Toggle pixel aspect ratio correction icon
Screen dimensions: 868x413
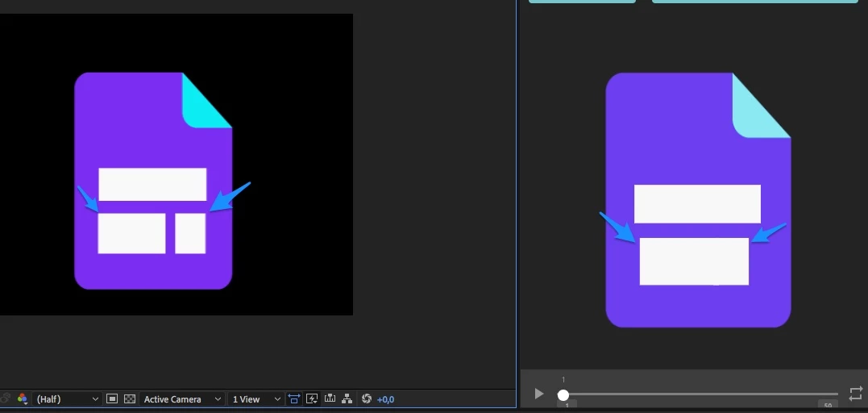(x=294, y=398)
